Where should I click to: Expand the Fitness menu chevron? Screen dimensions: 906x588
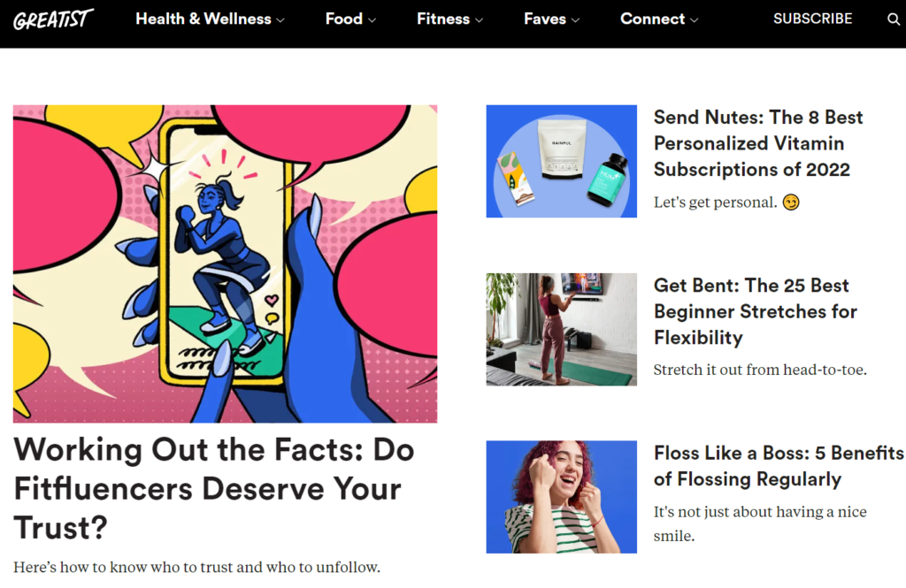pyautogui.click(x=479, y=19)
